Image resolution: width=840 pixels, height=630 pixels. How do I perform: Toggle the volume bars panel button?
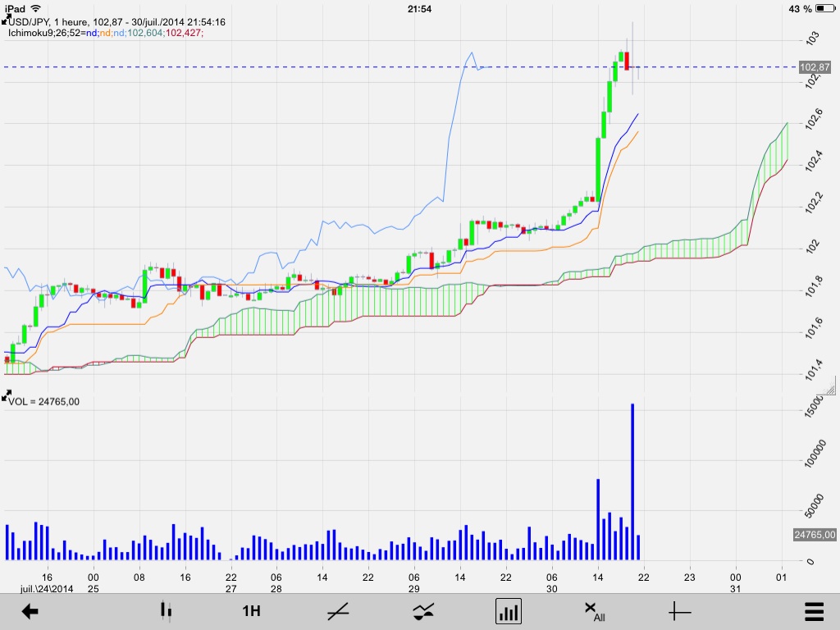pos(508,611)
